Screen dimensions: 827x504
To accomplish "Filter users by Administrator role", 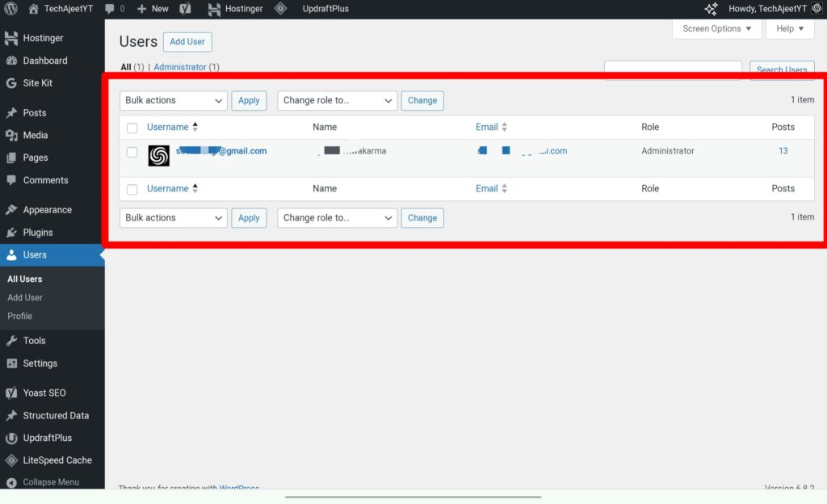I will pyautogui.click(x=180, y=67).
